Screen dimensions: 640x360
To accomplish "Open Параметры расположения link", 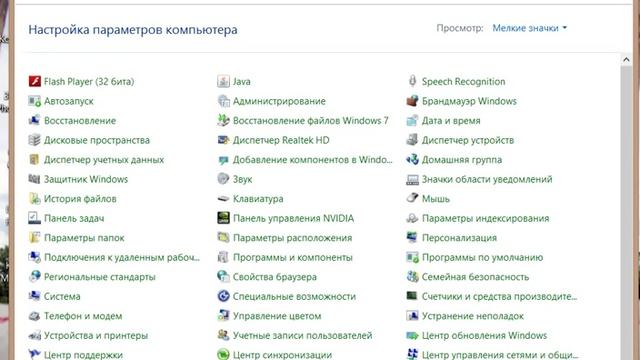I will coord(292,238).
